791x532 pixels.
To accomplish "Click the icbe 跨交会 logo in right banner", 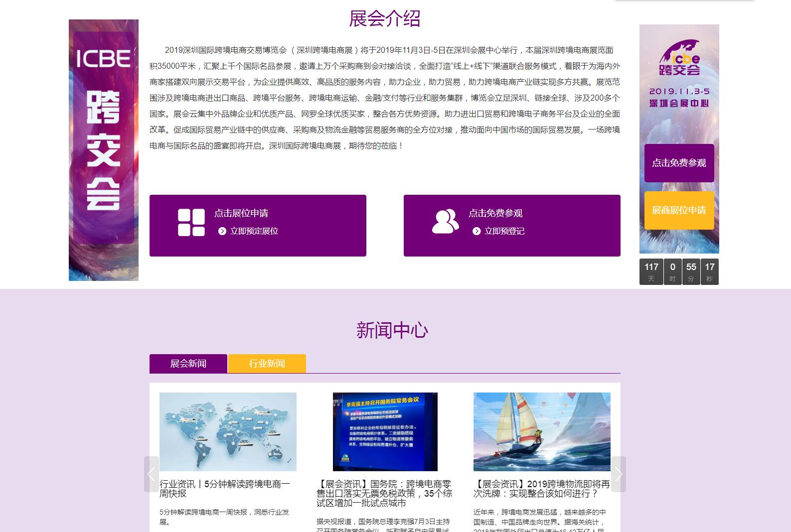I will (x=679, y=58).
